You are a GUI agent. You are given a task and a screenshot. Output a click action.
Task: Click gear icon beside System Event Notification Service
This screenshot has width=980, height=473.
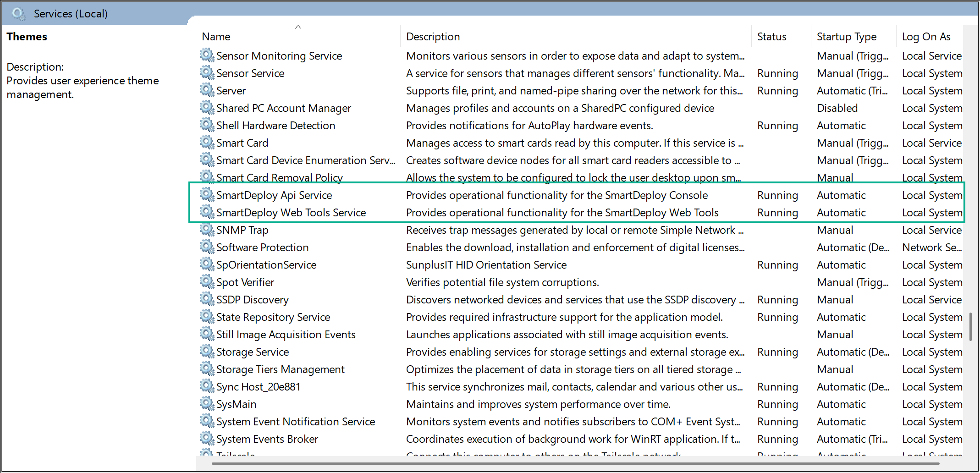[x=207, y=421]
